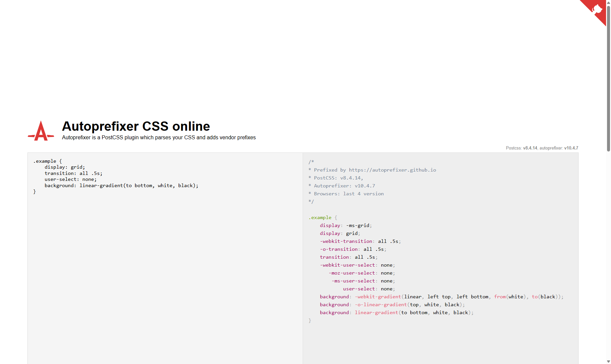Click the 'transition: all .5s;' input line
The width and height of the screenshot is (611, 364).
pos(74,173)
